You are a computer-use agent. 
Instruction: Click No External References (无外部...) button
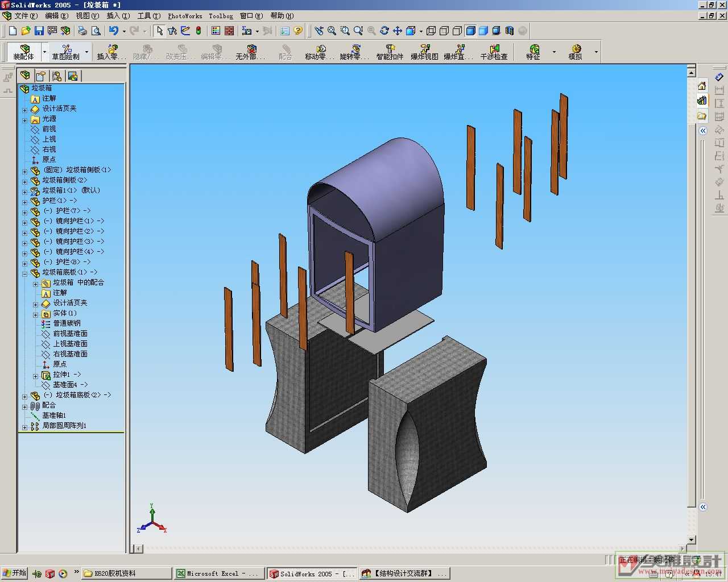coord(250,52)
